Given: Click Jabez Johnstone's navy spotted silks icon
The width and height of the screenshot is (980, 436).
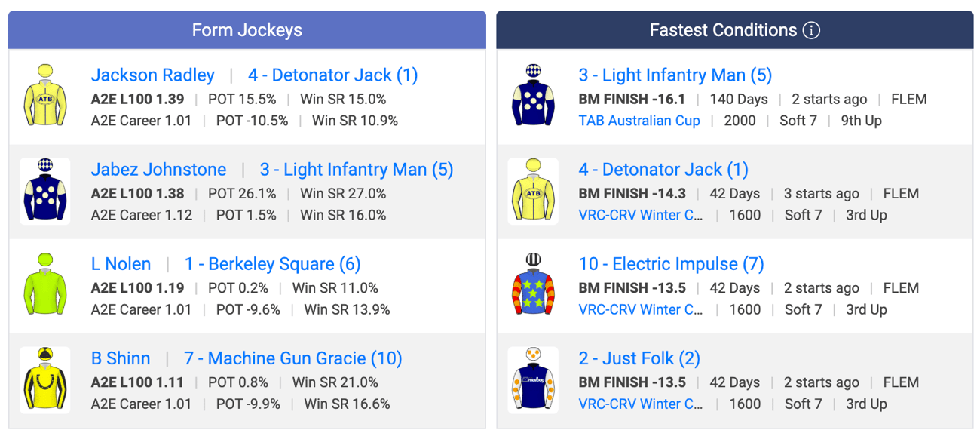Looking at the screenshot, I should click(x=45, y=191).
